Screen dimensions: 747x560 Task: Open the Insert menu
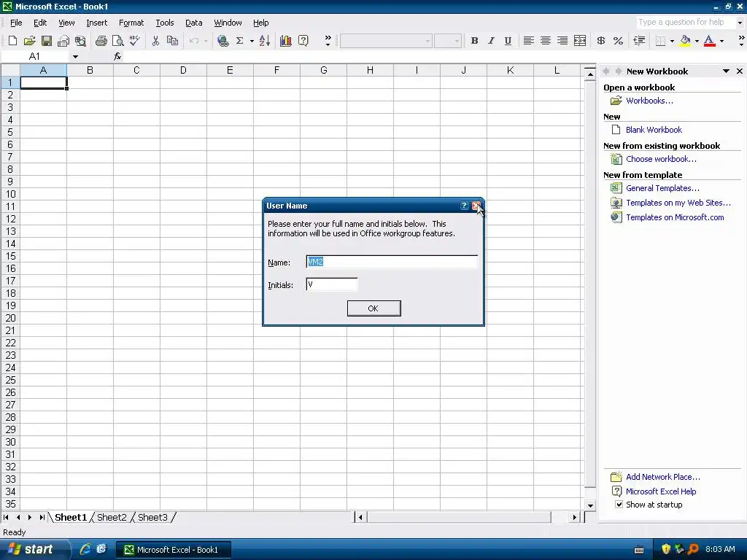[x=97, y=23]
